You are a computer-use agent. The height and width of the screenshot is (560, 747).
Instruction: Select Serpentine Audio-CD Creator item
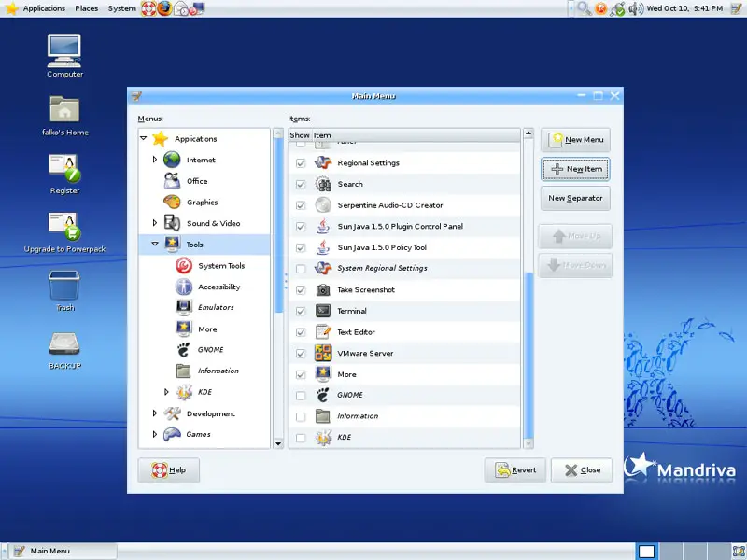pos(404,205)
